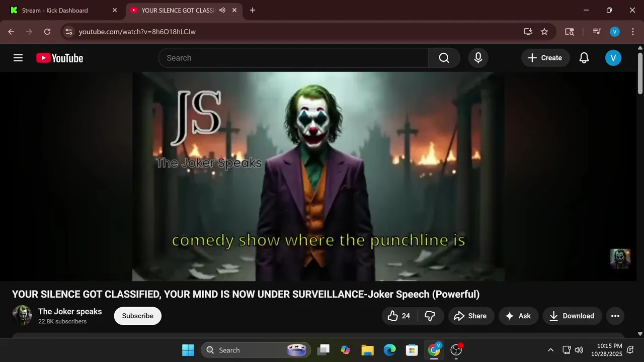Reload the page
The image size is (644, 362).
[x=47, y=32]
